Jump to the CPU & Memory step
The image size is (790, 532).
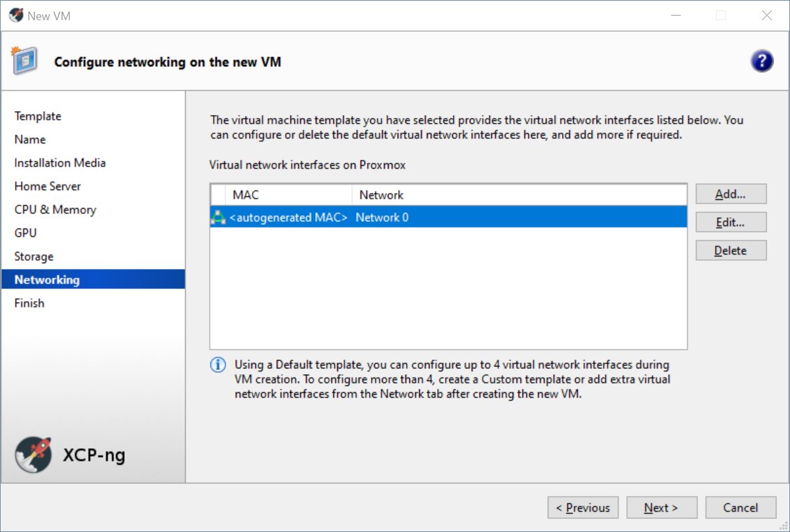click(55, 210)
